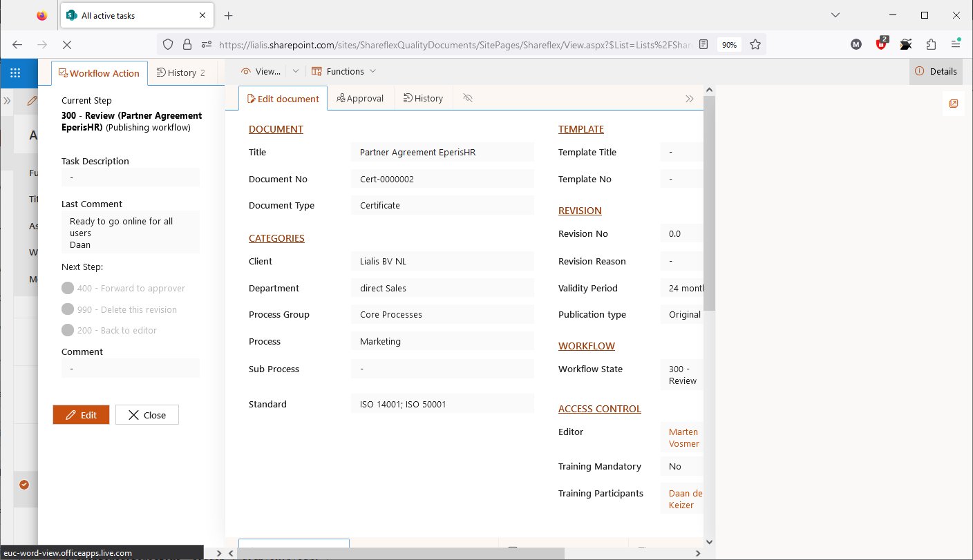Open the Daan de Keizer participant link
Image resolution: width=973 pixels, height=560 pixels.
pyautogui.click(x=685, y=499)
